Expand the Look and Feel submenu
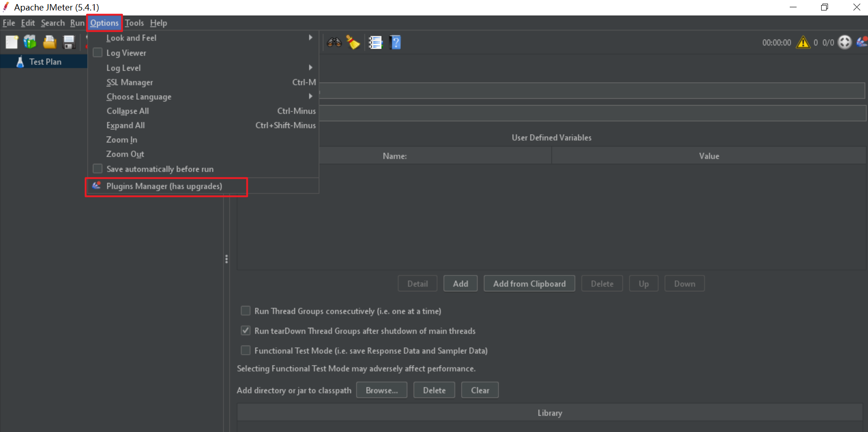868x432 pixels. tap(203, 38)
